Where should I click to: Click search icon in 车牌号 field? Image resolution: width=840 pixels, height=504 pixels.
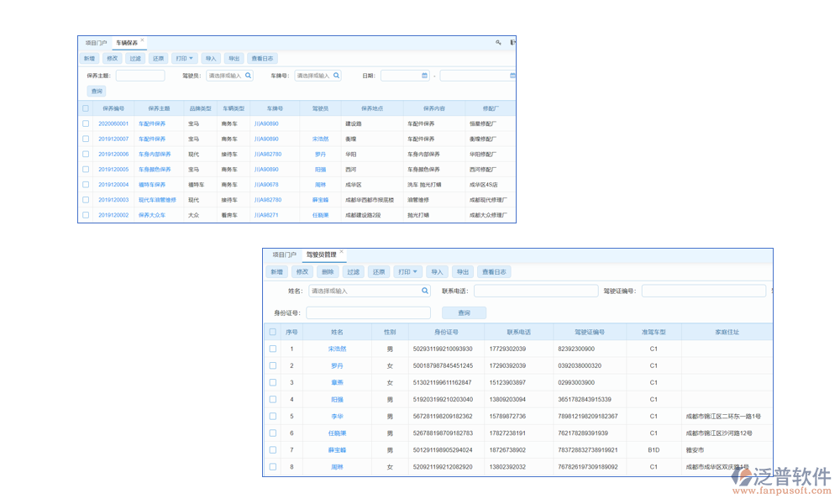(337, 76)
